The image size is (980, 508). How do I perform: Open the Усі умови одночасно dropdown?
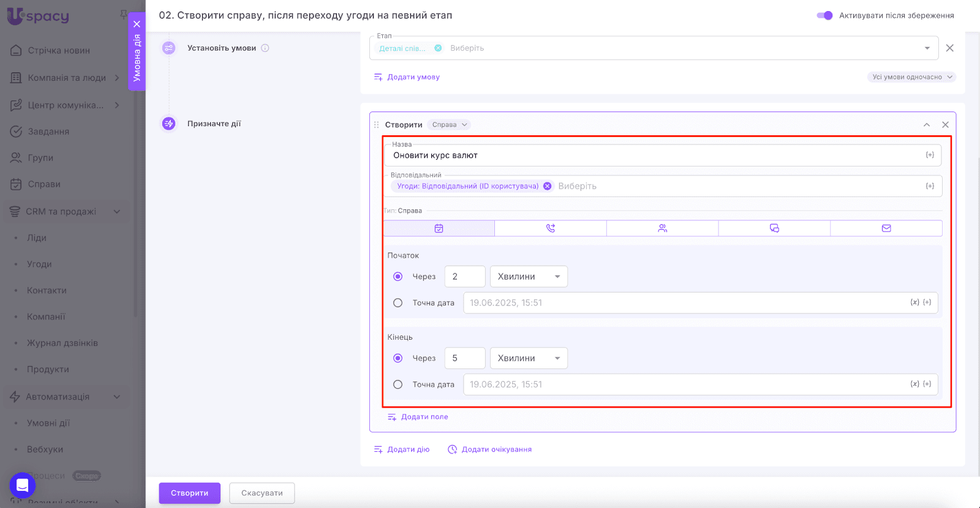[911, 77]
